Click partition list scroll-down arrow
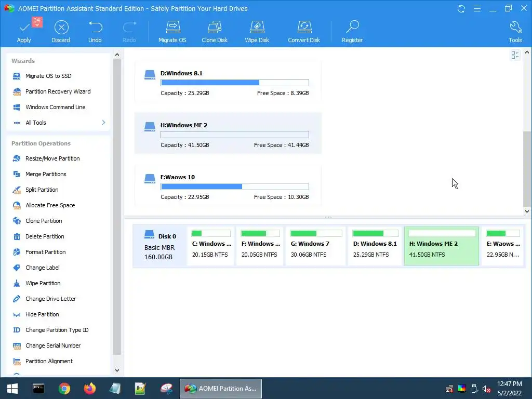The width and height of the screenshot is (532, 399). [527, 211]
